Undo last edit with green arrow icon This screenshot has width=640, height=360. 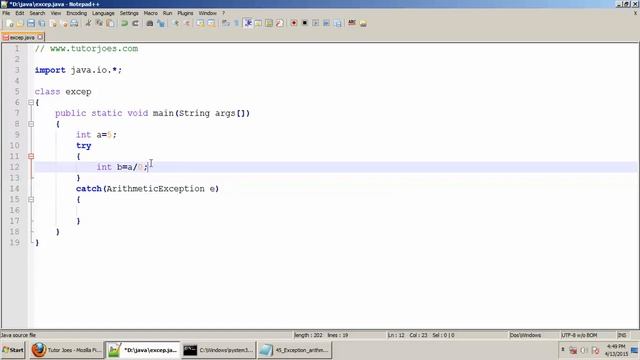[124, 23]
